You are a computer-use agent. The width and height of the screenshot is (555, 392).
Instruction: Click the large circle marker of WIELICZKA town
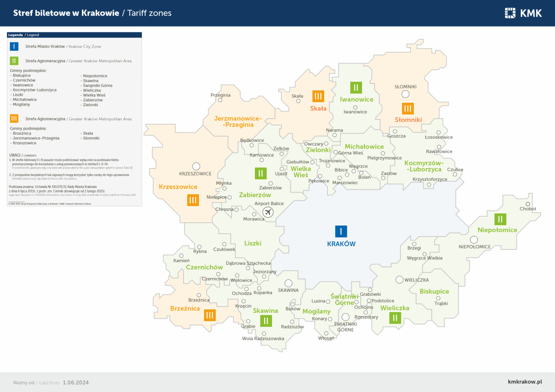(399, 280)
